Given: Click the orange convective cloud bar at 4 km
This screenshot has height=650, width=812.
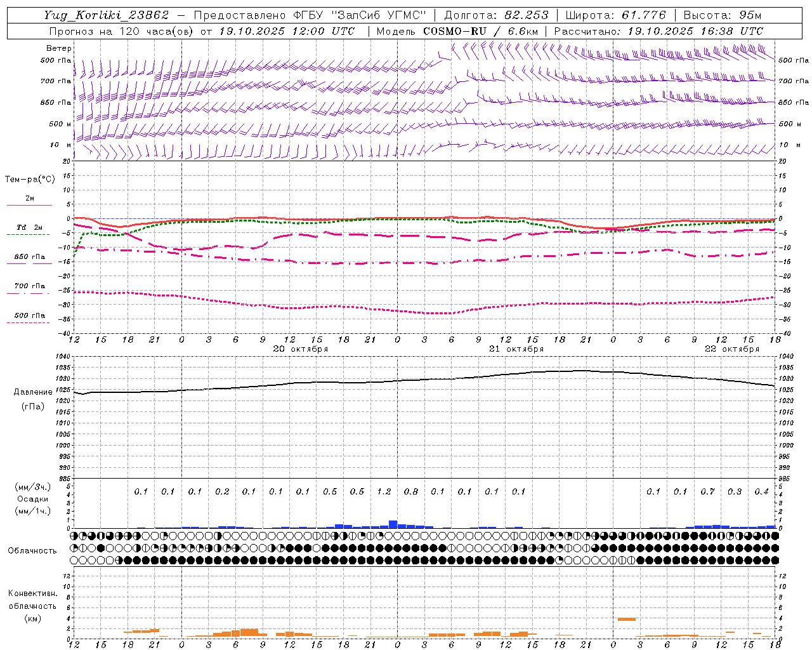Looking at the screenshot, I should pos(627,619).
